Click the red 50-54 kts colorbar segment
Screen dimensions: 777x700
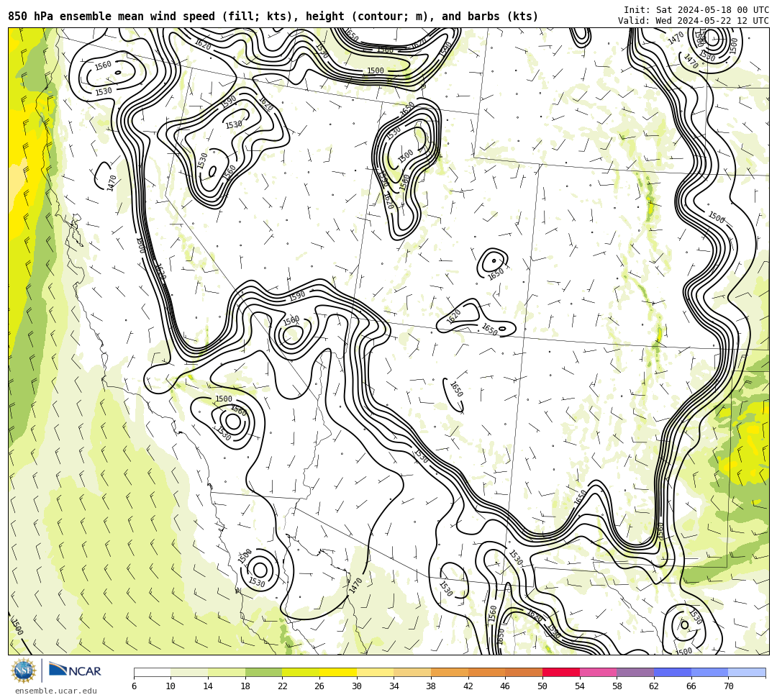tap(561, 672)
